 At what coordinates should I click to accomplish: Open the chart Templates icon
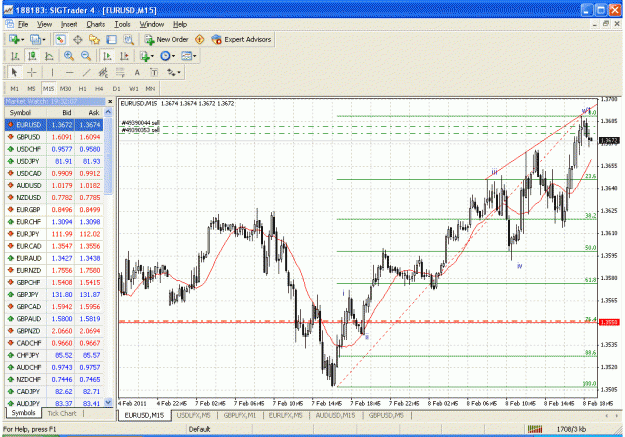point(186,56)
